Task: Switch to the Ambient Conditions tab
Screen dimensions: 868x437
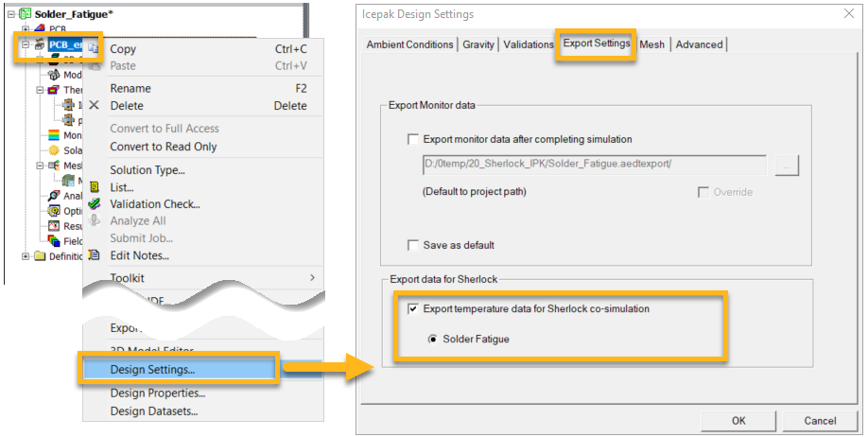Action: tap(409, 44)
